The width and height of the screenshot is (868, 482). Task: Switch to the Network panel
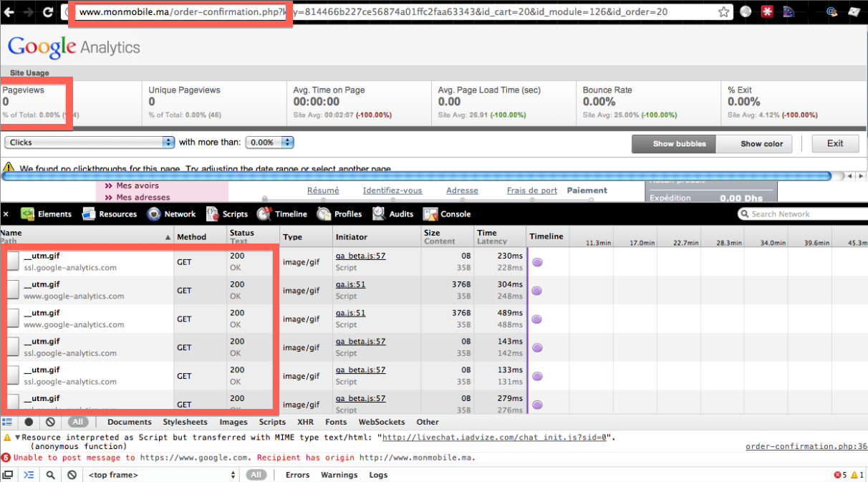(171, 214)
